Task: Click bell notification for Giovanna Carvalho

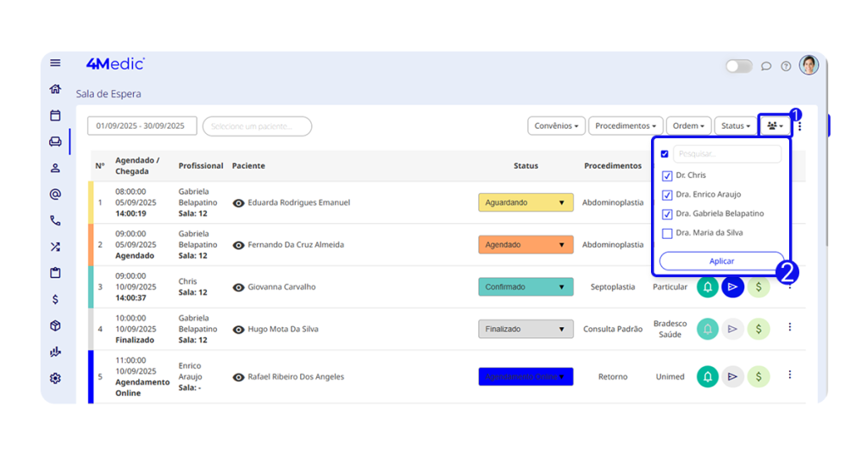Action: tap(708, 287)
